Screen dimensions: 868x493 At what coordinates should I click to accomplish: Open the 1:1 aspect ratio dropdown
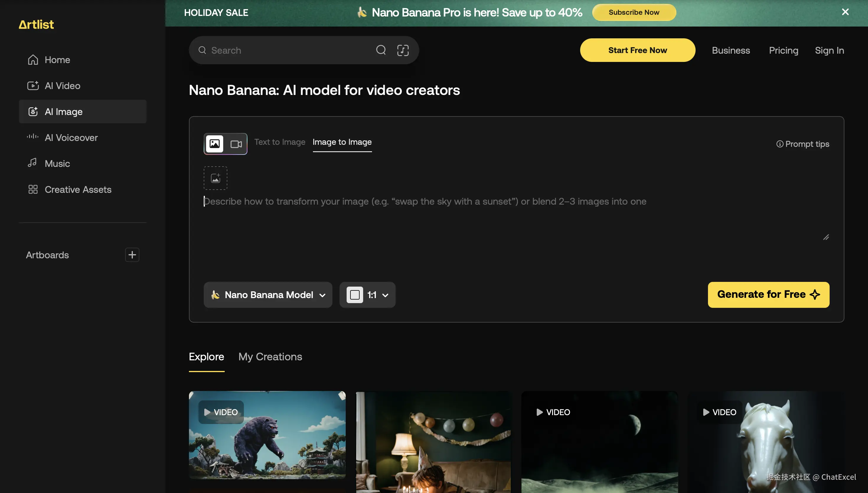point(367,295)
